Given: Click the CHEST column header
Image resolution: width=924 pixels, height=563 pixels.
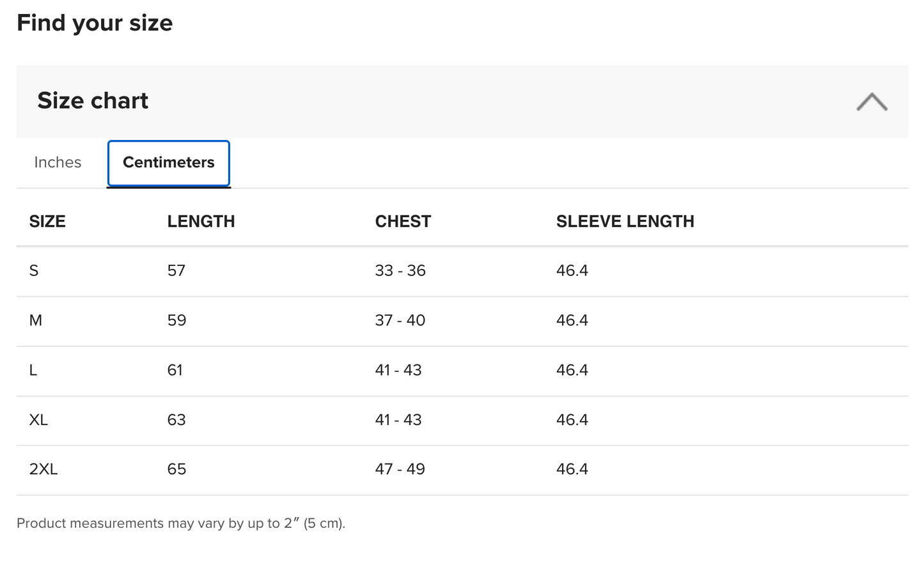Looking at the screenshot, I should point(403,221).
